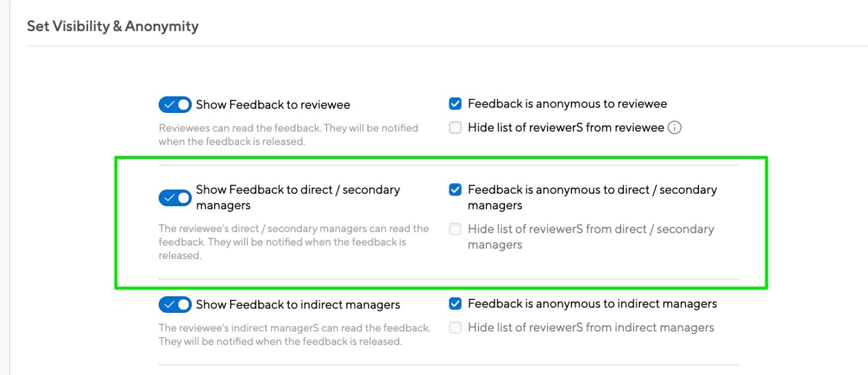Click the reviewee feedback description text
This screenshot has height=375, width=868.
click(x=288, y=134)
